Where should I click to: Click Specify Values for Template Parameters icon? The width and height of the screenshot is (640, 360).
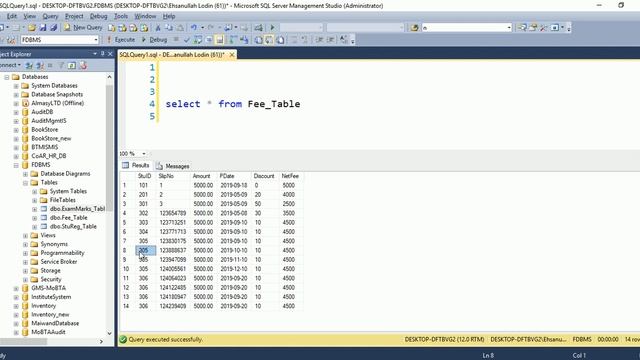pos(343,40)
